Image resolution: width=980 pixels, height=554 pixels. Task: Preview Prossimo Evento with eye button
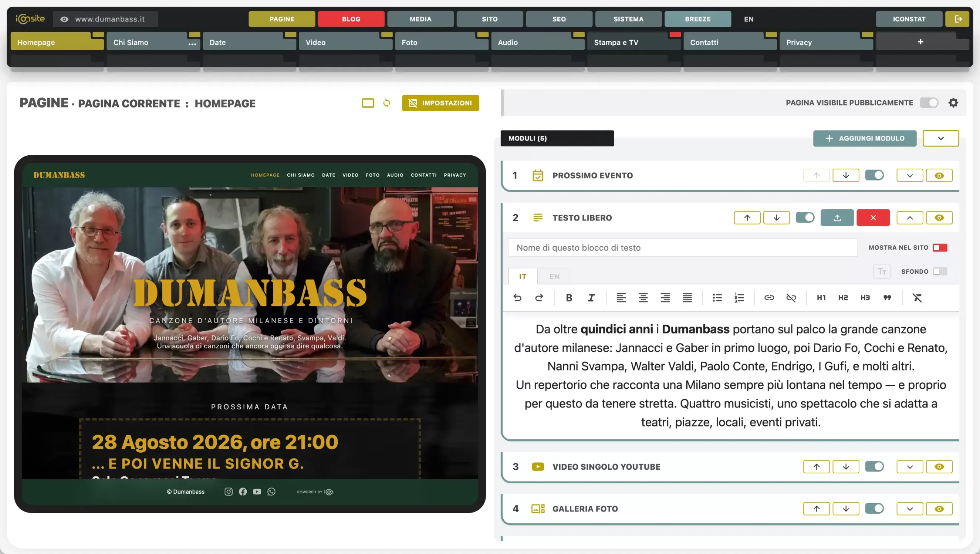[x=939, y=175]
